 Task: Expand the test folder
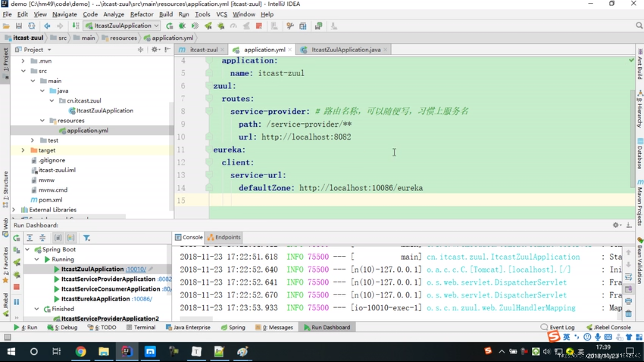click(33, 140)
